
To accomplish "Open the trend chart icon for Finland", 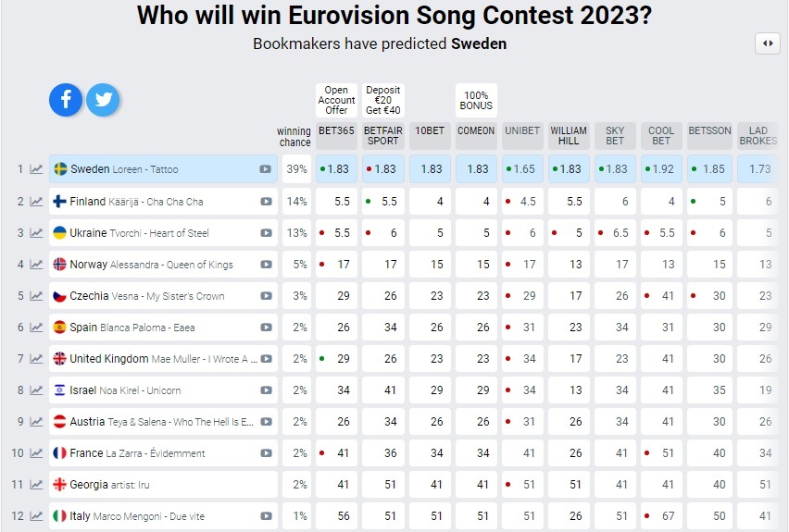I will (36, 201).
